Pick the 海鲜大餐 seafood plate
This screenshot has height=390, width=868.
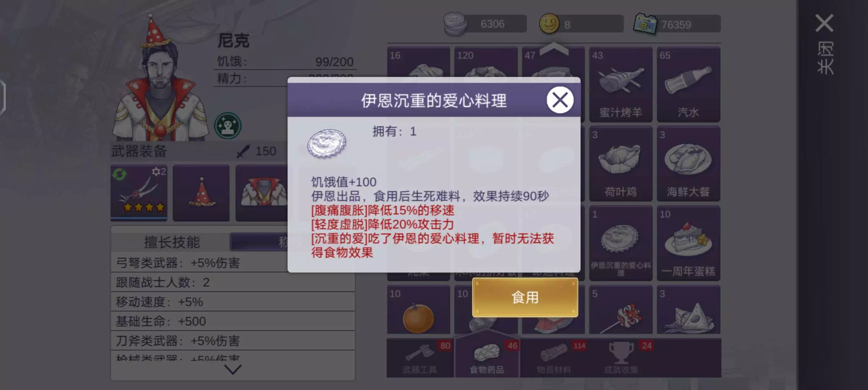[688, 164]
